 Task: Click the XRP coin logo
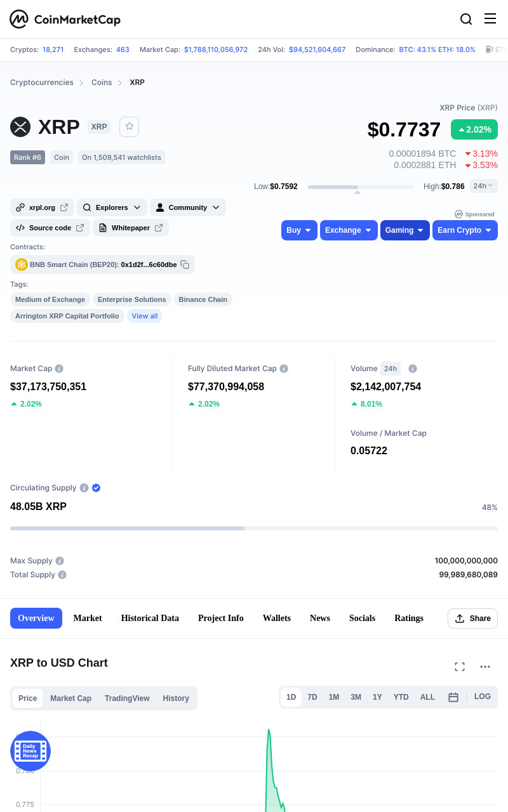20,127
